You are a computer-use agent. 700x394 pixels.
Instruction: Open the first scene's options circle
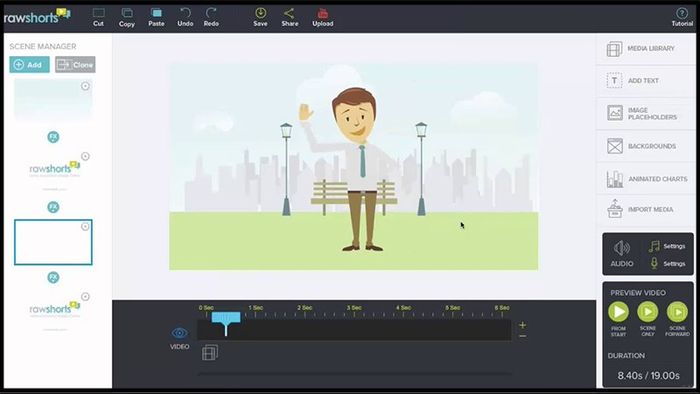(x=85, y=86)
